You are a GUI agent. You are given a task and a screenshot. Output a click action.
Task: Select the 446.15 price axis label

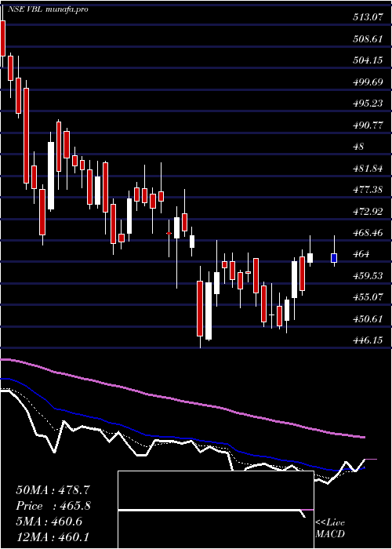(x=367, y=340)
